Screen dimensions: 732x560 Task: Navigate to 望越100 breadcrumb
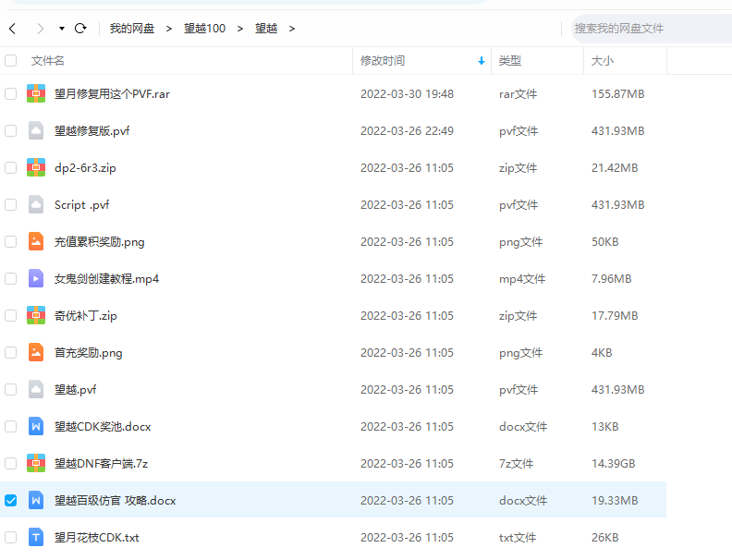pyautogui.click(x=204, y=29)
